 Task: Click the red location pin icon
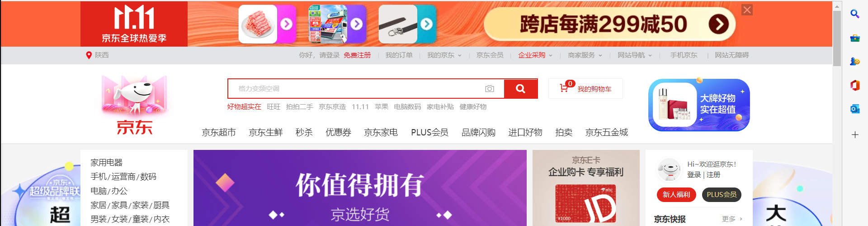pyautogui.click(x=89, y=55)
